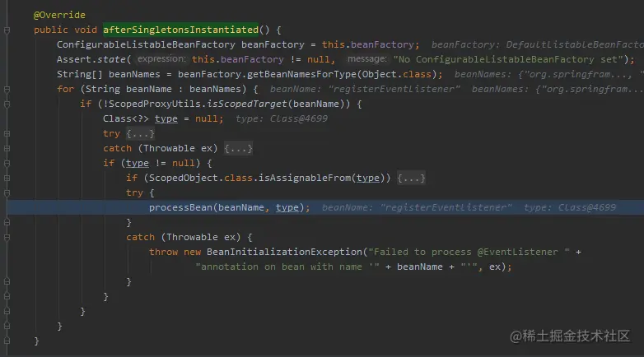Click 'Class<?> type = null;' declaration
The height and width of the screenshot is (357, 644).
pyautogui.click(x=163, y=119)
